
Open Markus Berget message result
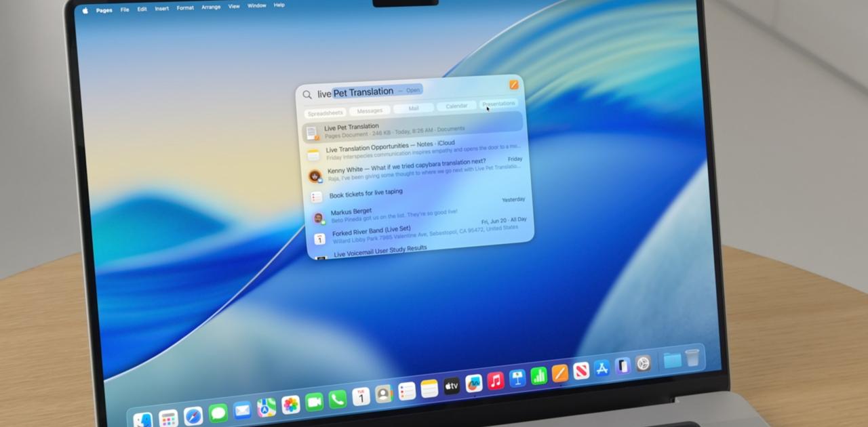point(418,210)
